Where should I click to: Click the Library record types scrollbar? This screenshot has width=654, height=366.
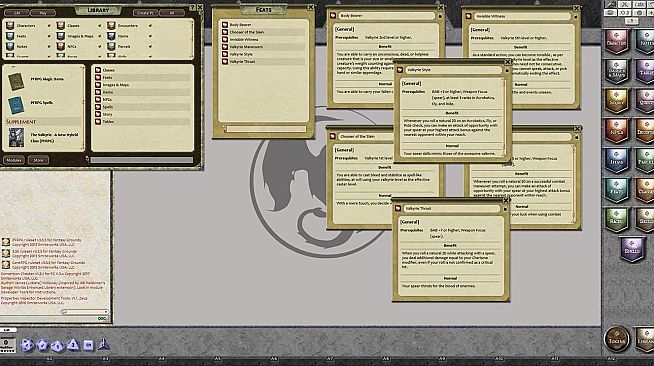[192, 38]
